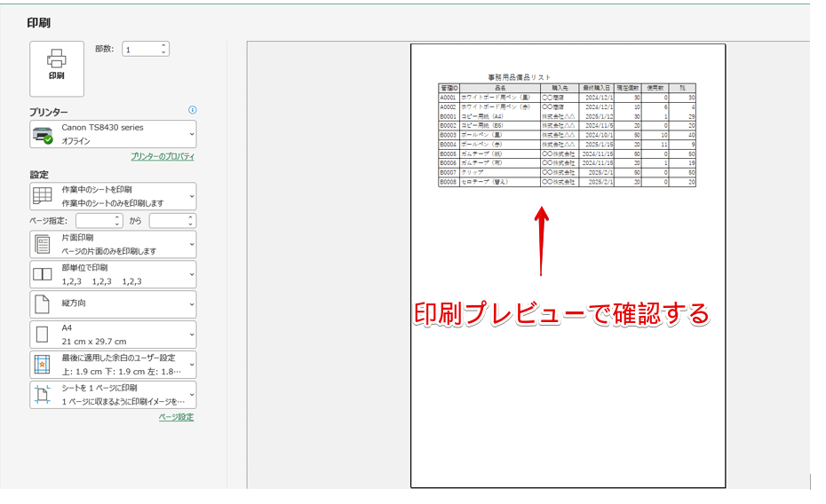Click the print preview page
The width and height of the screenshot is (826, 504).
(x=568, y=265)
